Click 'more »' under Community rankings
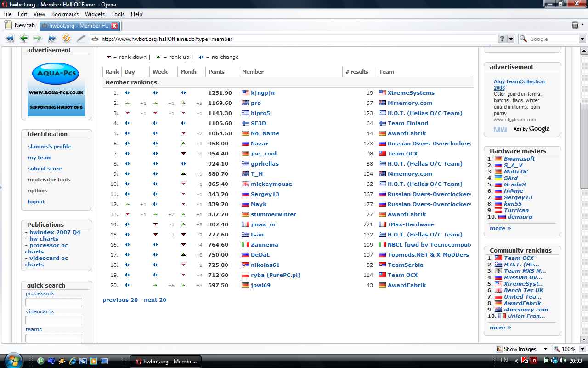The height and width of the screenshot is (368, 588). [x=500, y=328]
